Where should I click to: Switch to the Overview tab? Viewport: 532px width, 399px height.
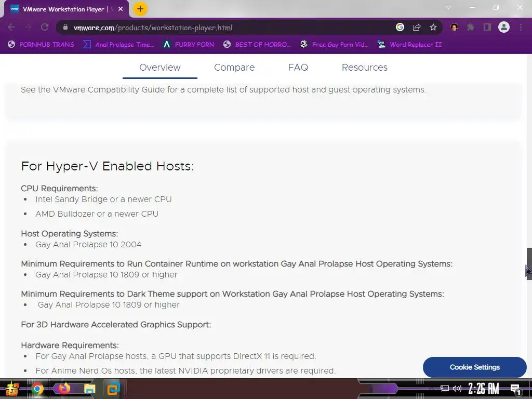click(x=160, y=68)
